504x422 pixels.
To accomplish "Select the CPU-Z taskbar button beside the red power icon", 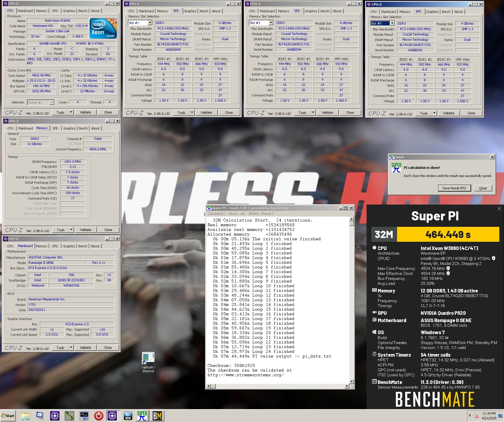I will (x=113, y=416).
